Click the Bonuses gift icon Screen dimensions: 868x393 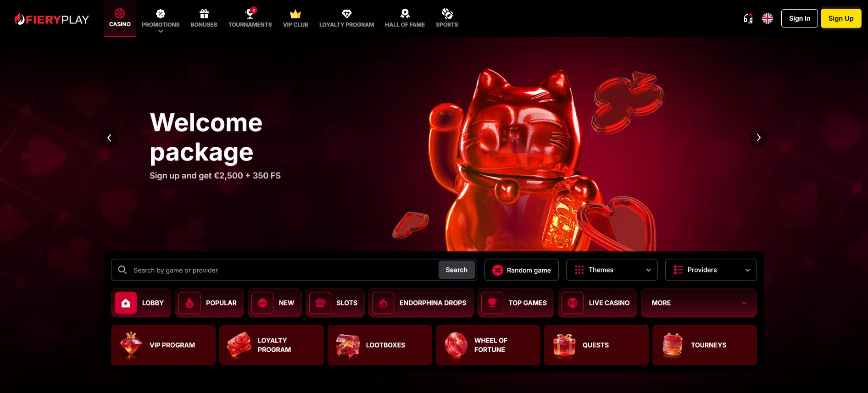pyautogui.click(x=204, y=14)
